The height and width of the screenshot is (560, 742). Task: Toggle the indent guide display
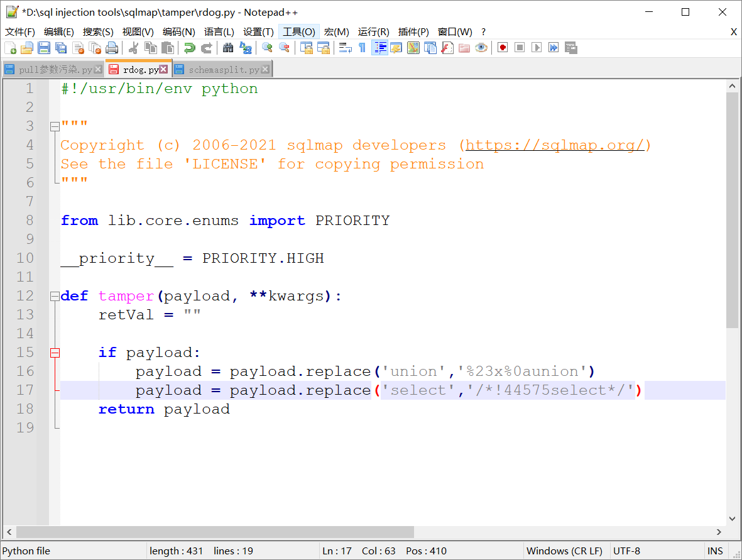point(380,48)
